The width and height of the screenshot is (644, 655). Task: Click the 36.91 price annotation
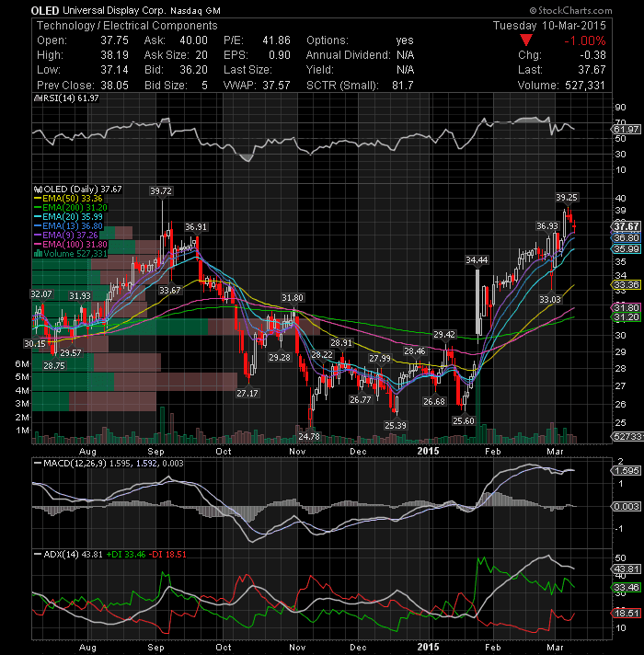(x=196, y=227)
